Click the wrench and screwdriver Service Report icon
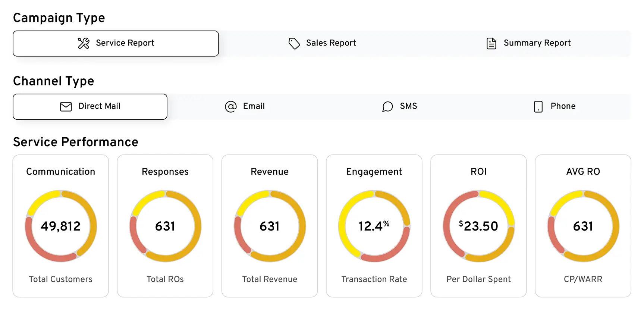 [x=84, y=43]
